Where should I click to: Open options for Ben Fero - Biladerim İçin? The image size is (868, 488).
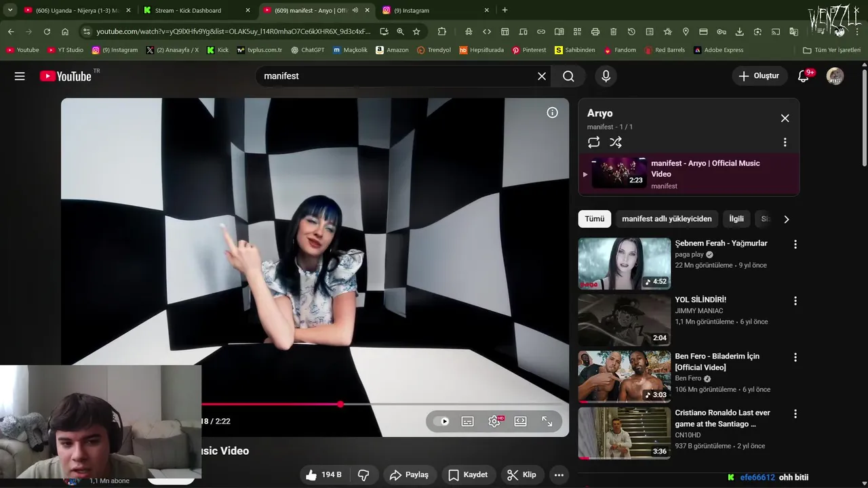tap(795, 357)
